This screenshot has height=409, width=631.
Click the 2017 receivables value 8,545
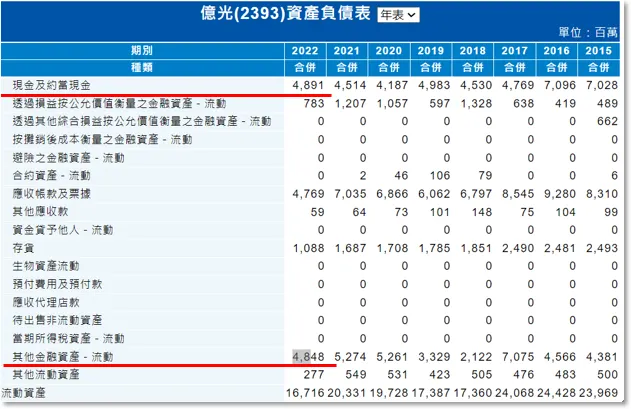[x=518, y=194]
